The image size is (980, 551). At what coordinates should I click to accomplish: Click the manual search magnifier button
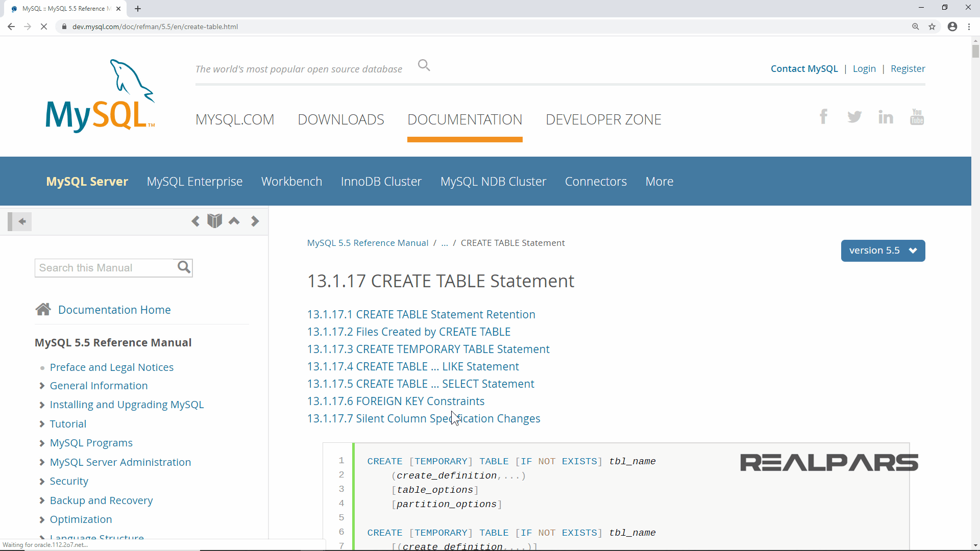(184, 267)
